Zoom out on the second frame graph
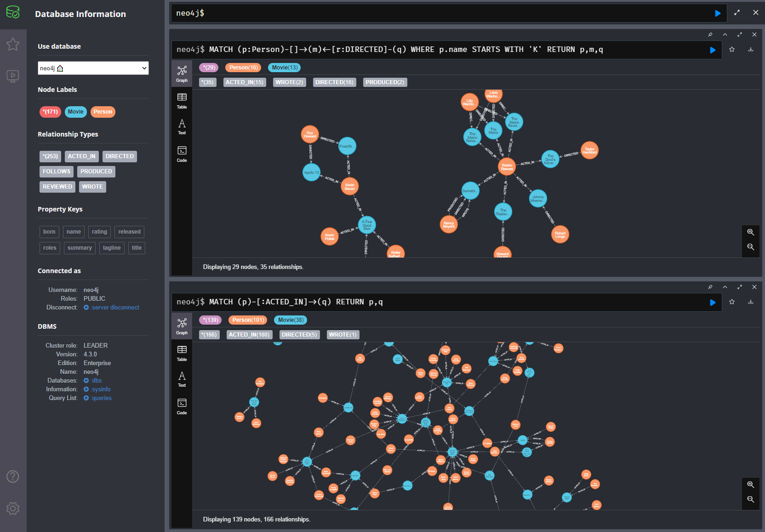The height and width of the screenshot is (532, 765). (751, 499)
